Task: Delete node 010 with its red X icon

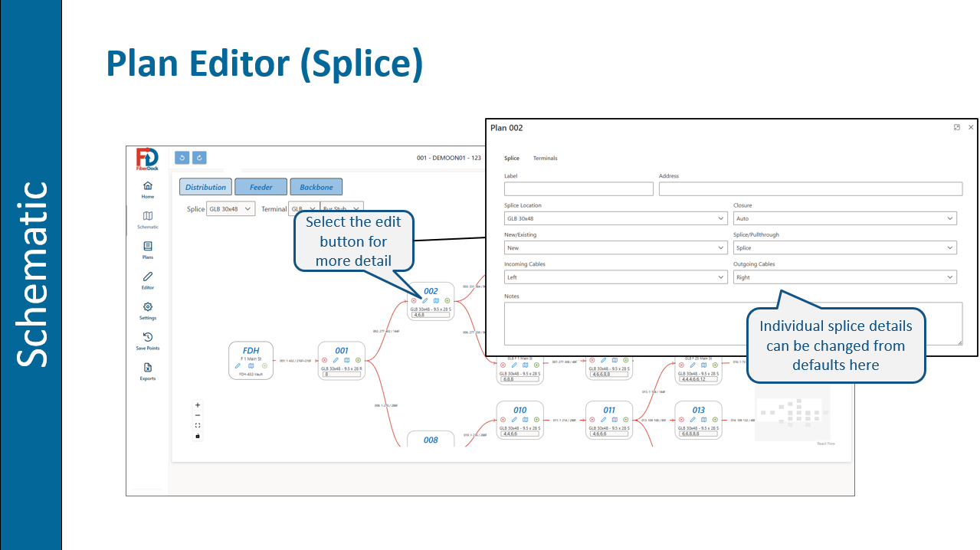Action: [x=503, y=420]
